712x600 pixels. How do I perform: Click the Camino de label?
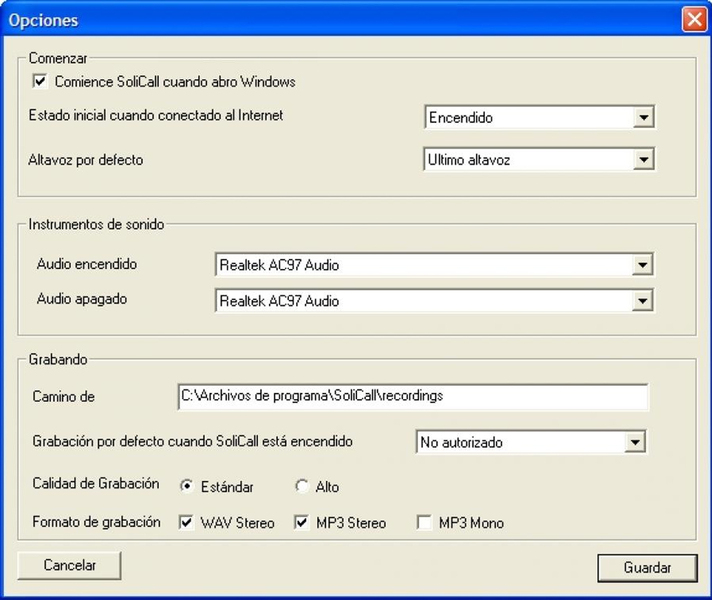(x=64, y=397)
